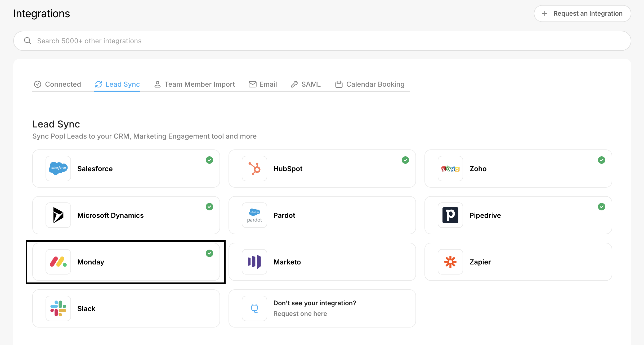
Task: Go to the SAML tab
Action: tap(306, 84)
